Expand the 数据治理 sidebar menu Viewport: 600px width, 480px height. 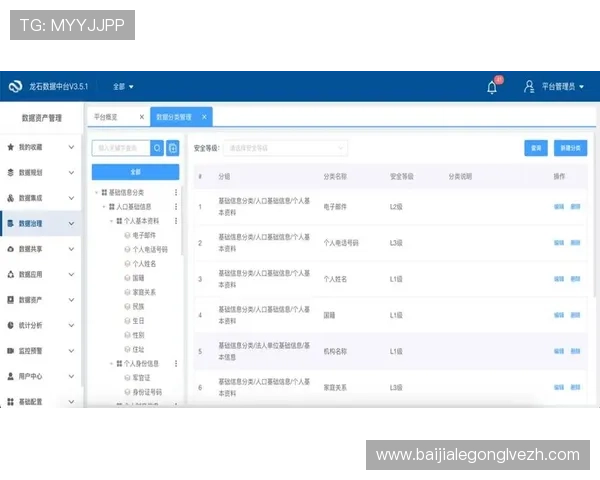pos(40,222)
